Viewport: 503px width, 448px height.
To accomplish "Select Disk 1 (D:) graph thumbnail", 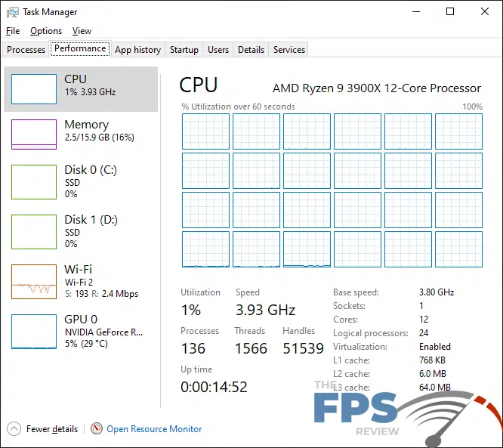I will (34, 232).
